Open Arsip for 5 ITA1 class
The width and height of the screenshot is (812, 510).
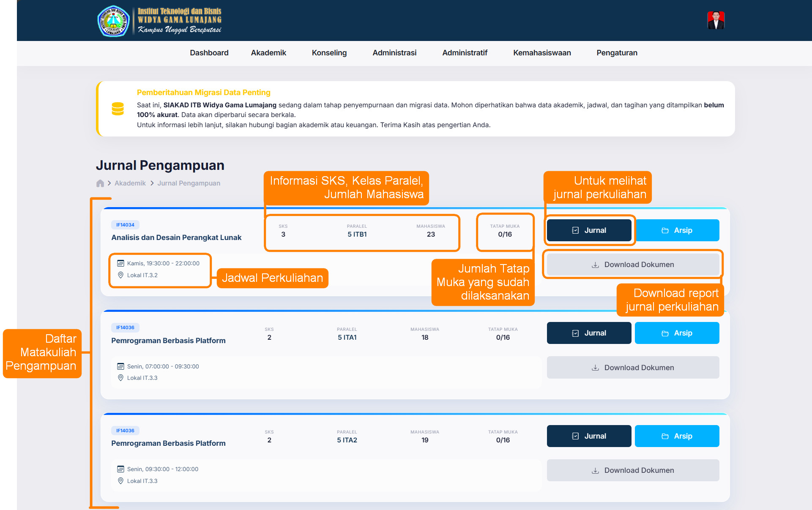[x=677, y=333]
